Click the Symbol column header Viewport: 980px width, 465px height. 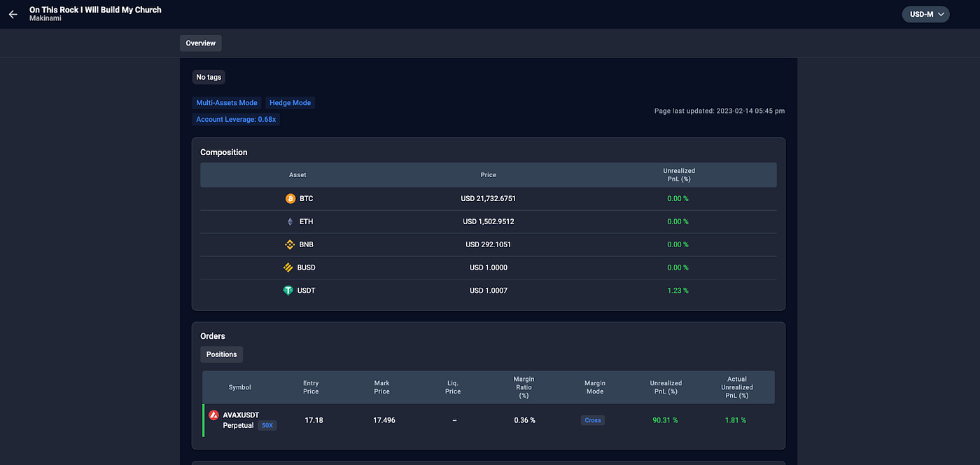coord(240,387)
